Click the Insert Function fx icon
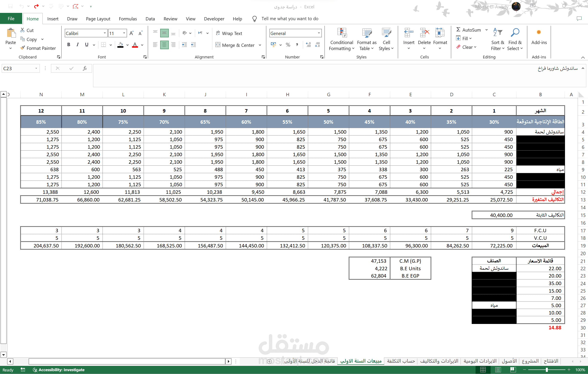The width and height of the screenshot is (588, 374). (x=84, y=68)
